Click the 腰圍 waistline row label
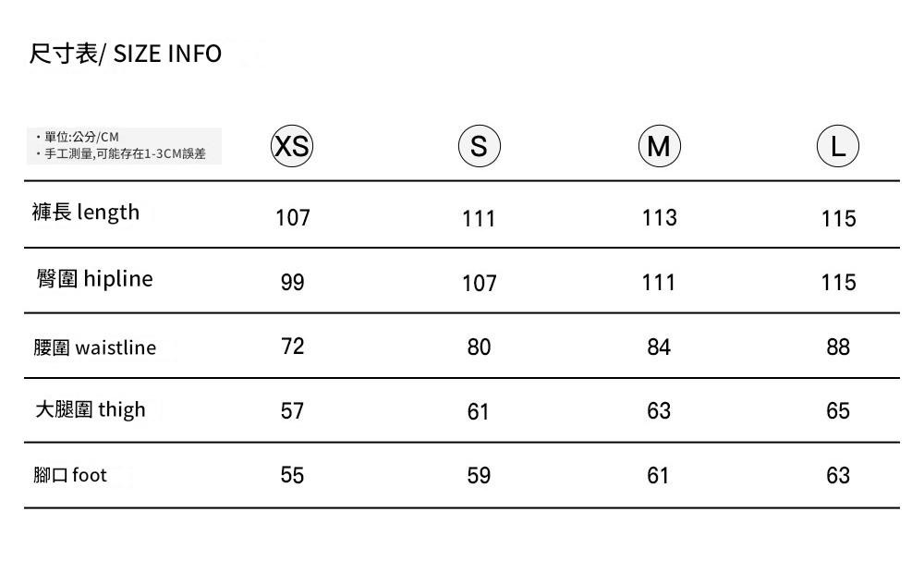924x585 pixels. click(x=95, y=347)
